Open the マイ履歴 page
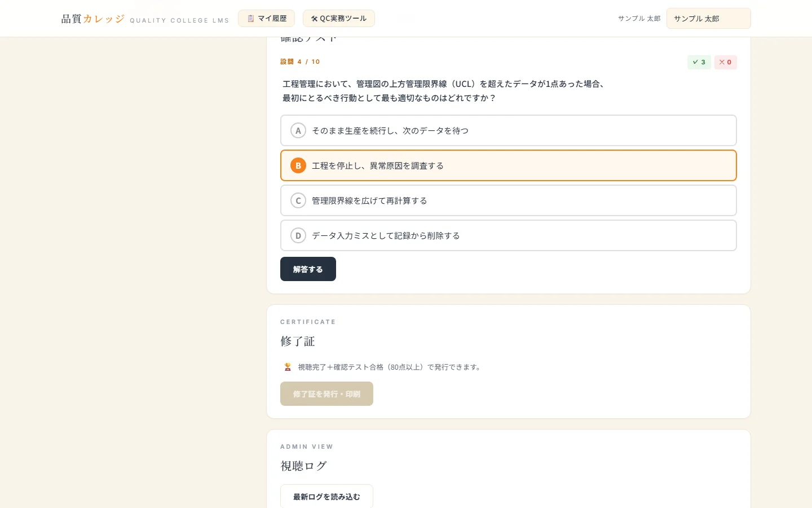The height and width of the screenshot is (508, 812). pyautogui.click(x=266, y=18)
